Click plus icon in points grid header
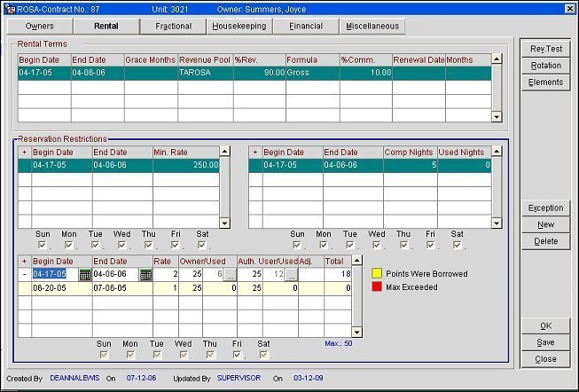The image size is (579, 392). pos(24,262)
